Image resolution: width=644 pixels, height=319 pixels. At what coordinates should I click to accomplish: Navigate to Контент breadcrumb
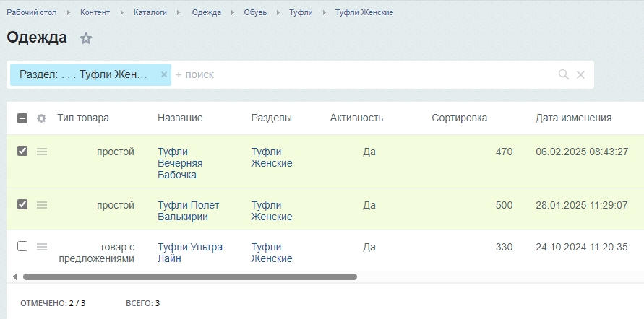pos(95,13)
